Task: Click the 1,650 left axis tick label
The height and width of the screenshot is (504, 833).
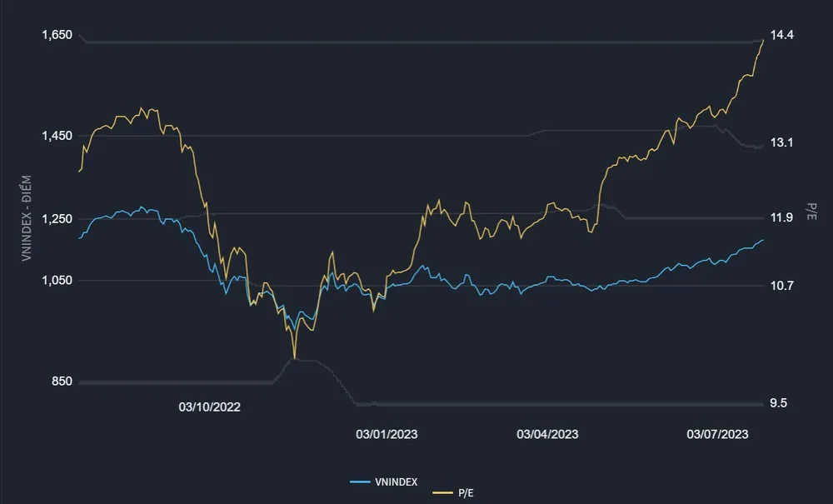Action: pos(57,35)
